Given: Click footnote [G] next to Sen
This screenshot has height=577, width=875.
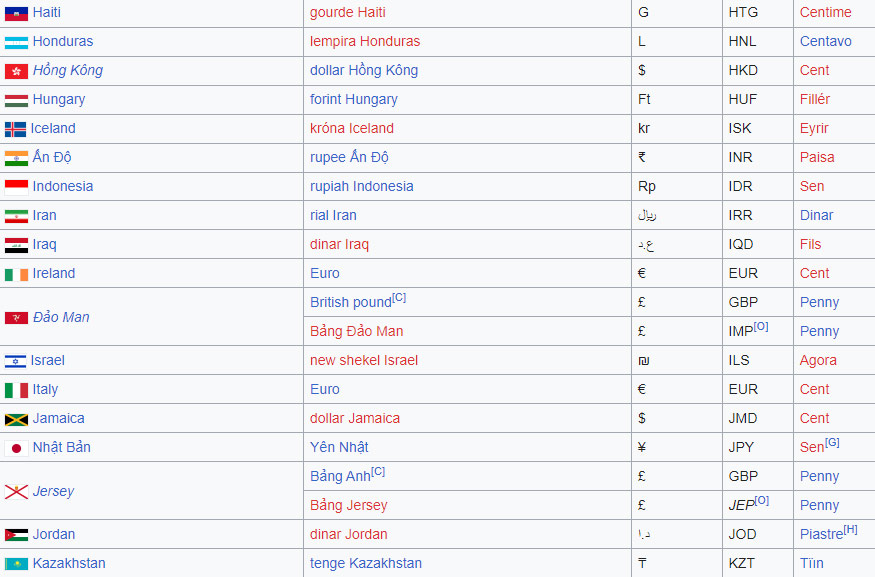Looking at the screenshot, I should click(832, 442).
